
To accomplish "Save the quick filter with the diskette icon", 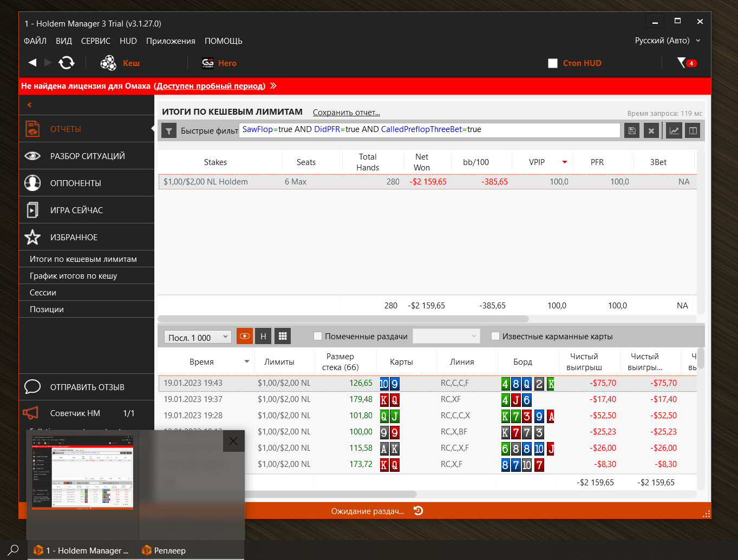I will tap(632, 130).
